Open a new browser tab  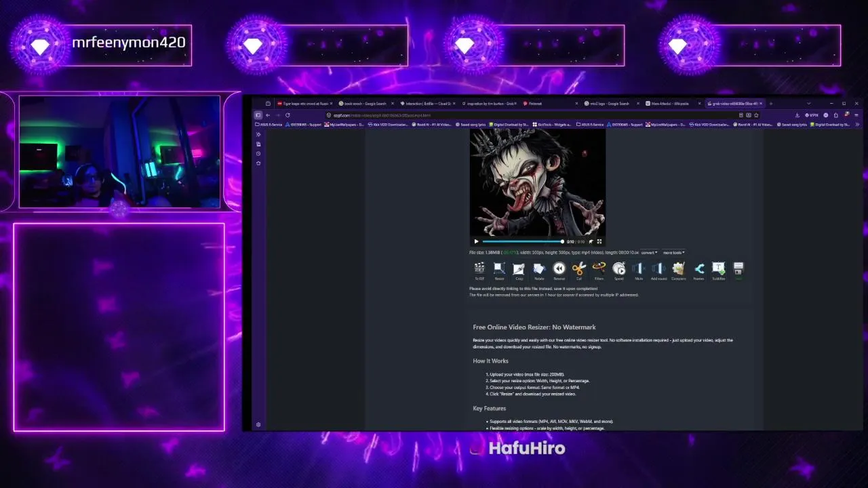tap(771, 104)
